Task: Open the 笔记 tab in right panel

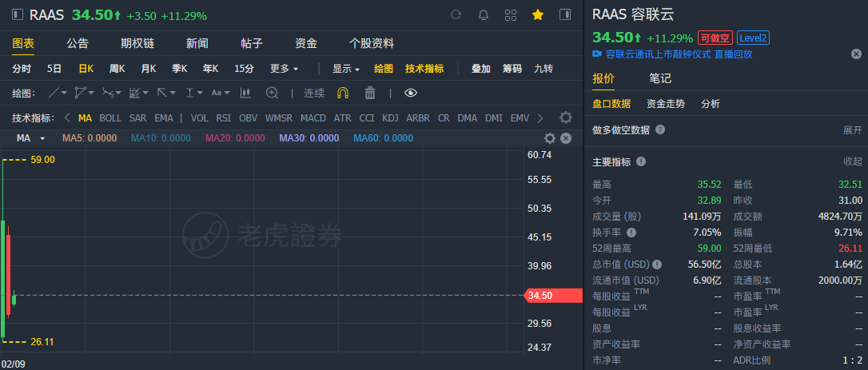Action: point(660,78)
